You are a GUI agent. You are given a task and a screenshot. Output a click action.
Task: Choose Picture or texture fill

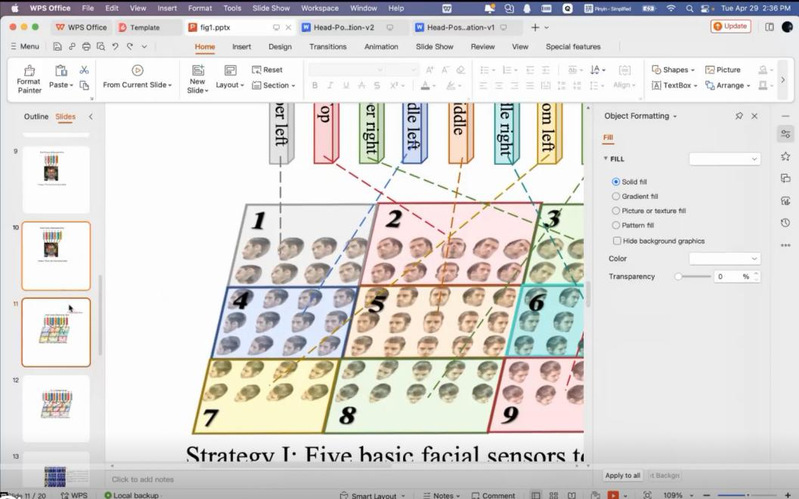[x=616, y=211]
